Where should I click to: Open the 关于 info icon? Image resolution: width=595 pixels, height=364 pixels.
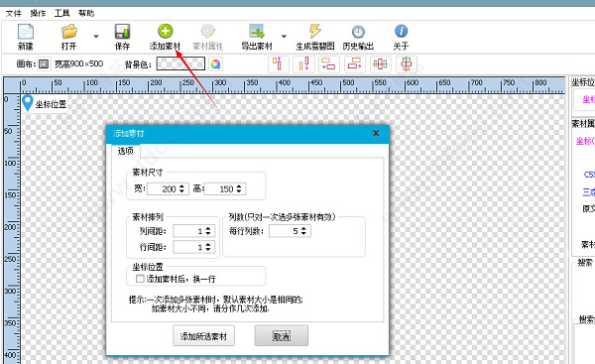tap(401, 31)
